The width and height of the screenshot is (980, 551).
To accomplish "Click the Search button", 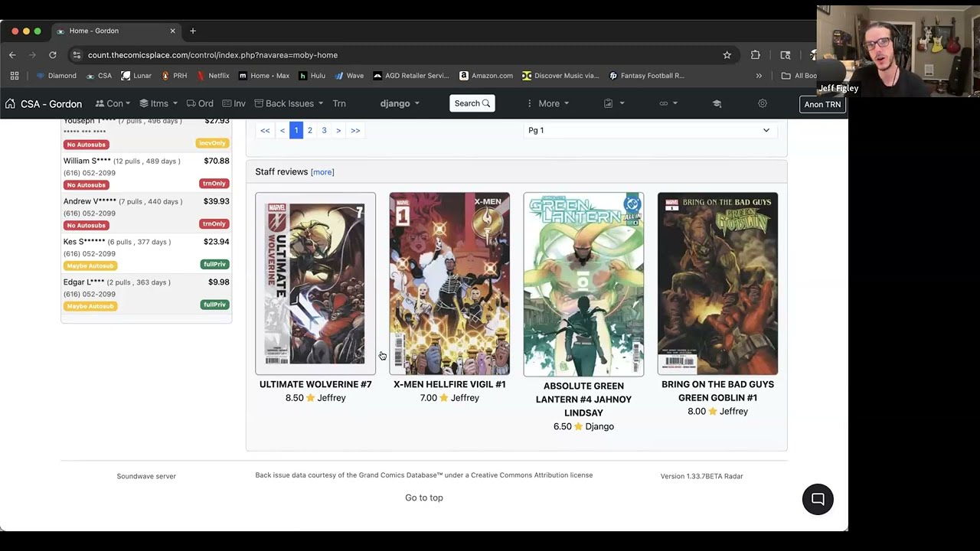I will [x=472, y=103].
